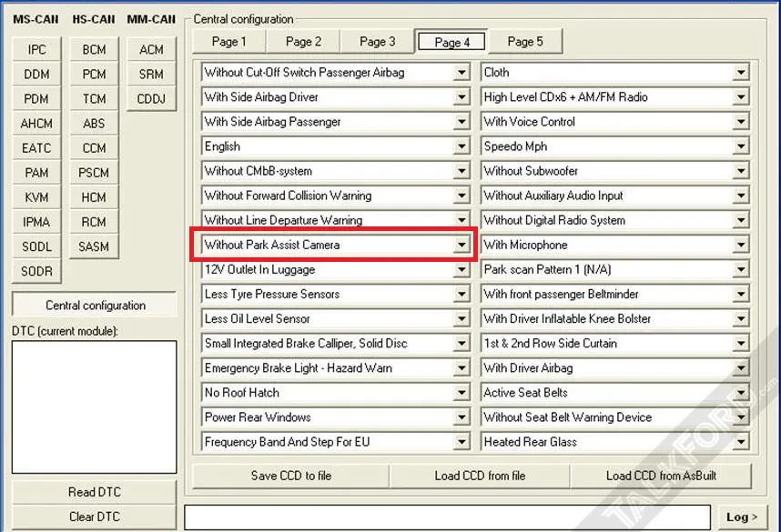This screenshot has height=532, width=781.
Task: Select the IPC module button
Action: point(36,50)
